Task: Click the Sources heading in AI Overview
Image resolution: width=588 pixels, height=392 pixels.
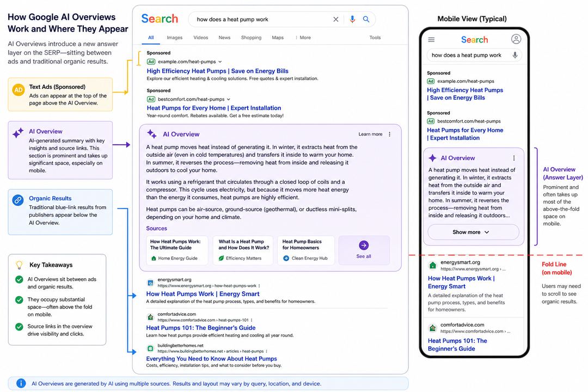Action: 156,228
